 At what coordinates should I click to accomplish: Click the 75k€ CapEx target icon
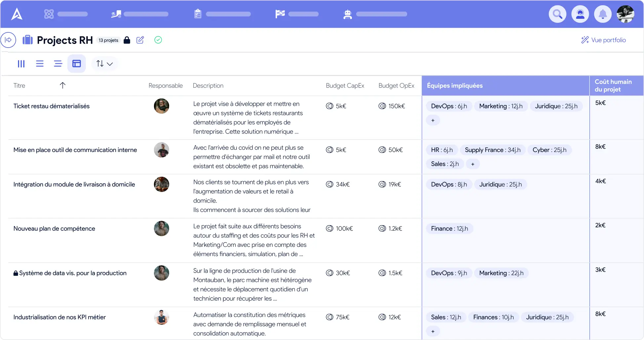click(329, 317)
